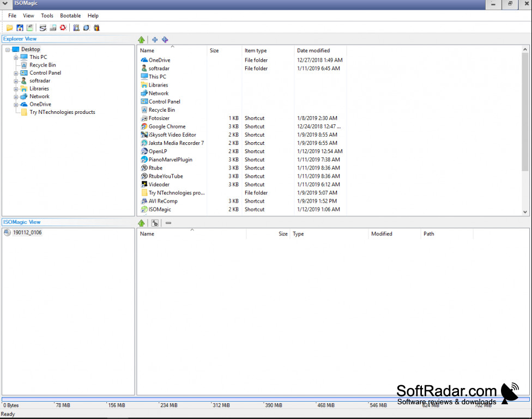This screenshot has height=419, width=532.
Task: Click the blue plus add icon
Action: pos(155,40)
